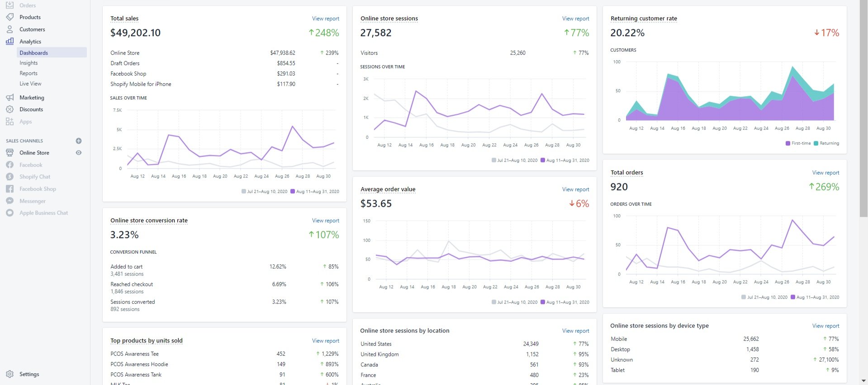The width and height of the screenshot is (868, 385).
Task: Open Live View under Analytics
Action: click(x=30, y=84)
